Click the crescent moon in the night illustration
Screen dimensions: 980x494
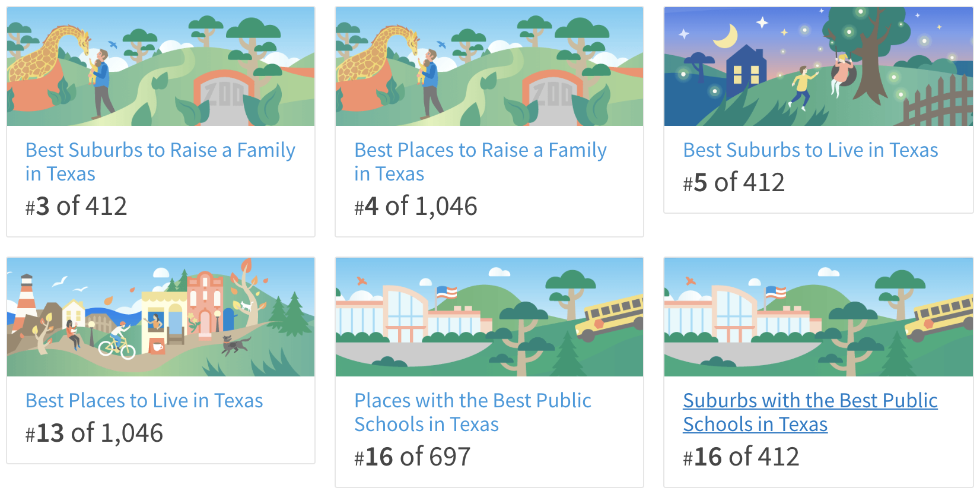point(726,36)
